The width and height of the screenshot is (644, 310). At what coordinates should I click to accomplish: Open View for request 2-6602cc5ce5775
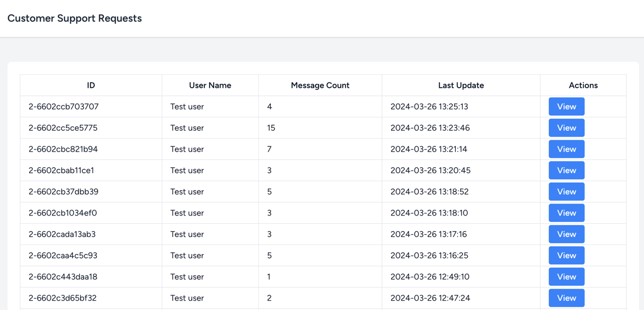tap(567, 128)
